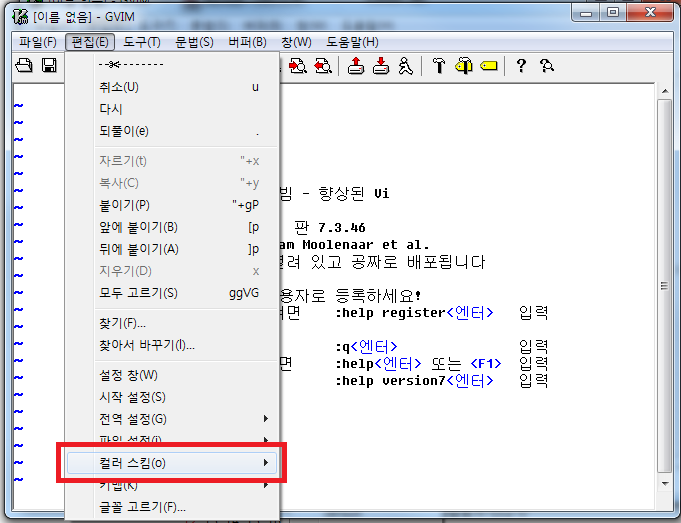Choose 모두 고르기(S) select all entry

coord(172,293)
